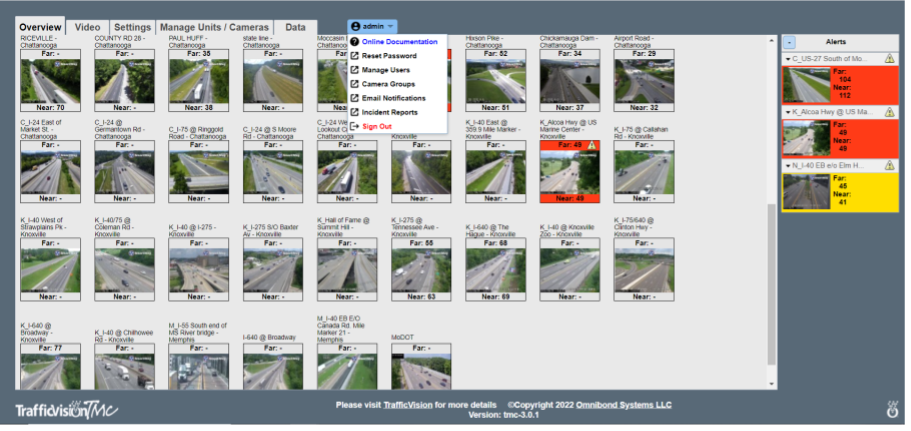Close the admin dropdown via its arrow
Viewport: 911px width, 431px height.
[x=390, y=27]
